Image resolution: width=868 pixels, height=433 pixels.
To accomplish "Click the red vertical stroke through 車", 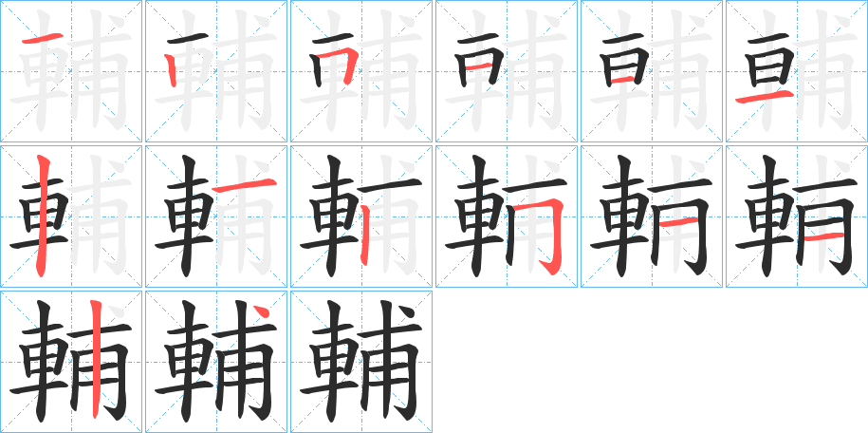I will point(42,216).
